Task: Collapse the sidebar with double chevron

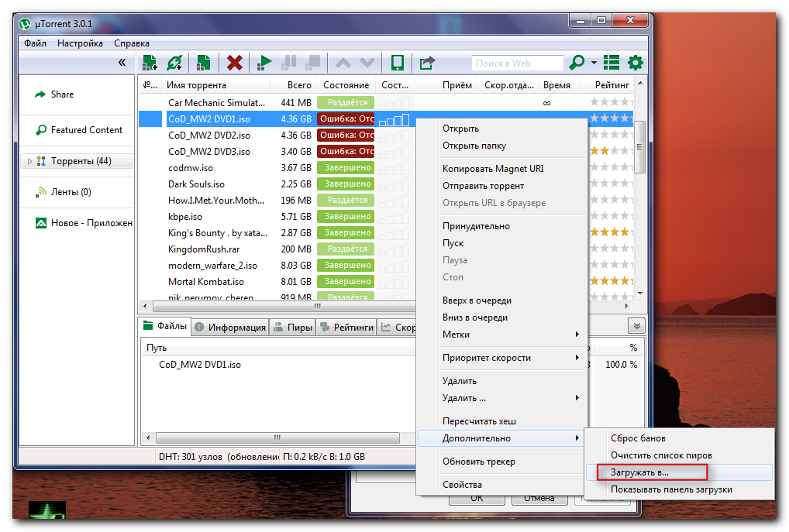Action: click(x=122, y=63)
